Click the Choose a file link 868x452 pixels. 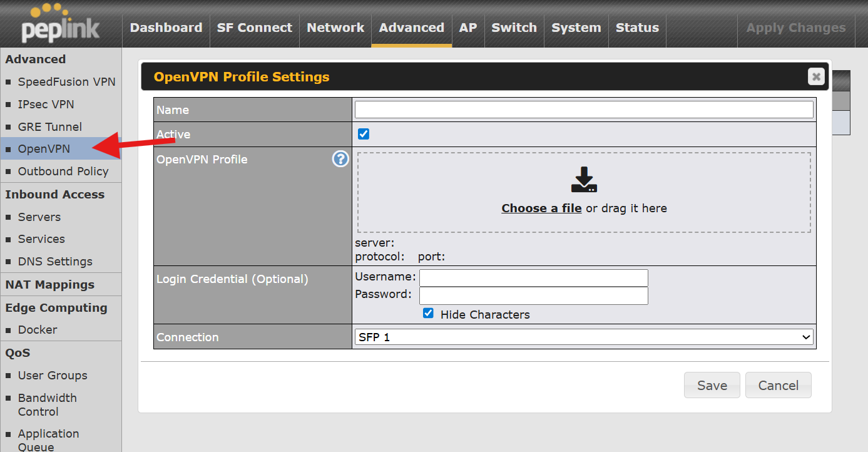pos(541,208)
